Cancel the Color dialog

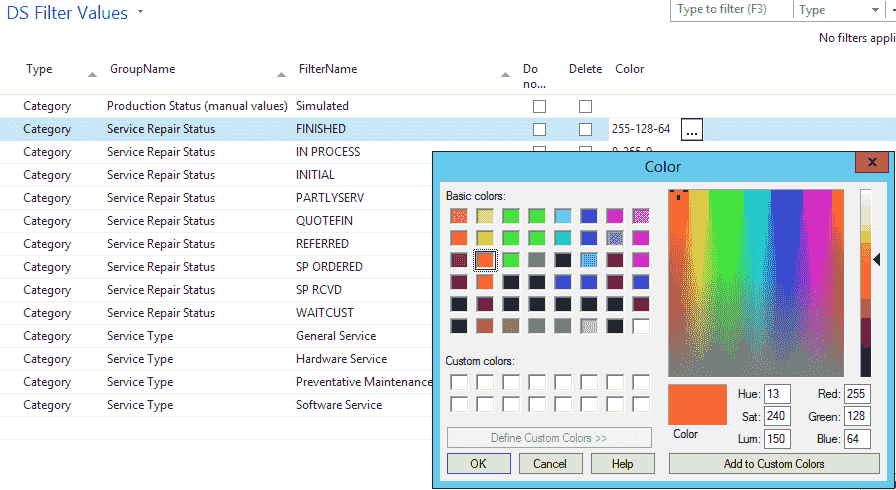[550, 464]
